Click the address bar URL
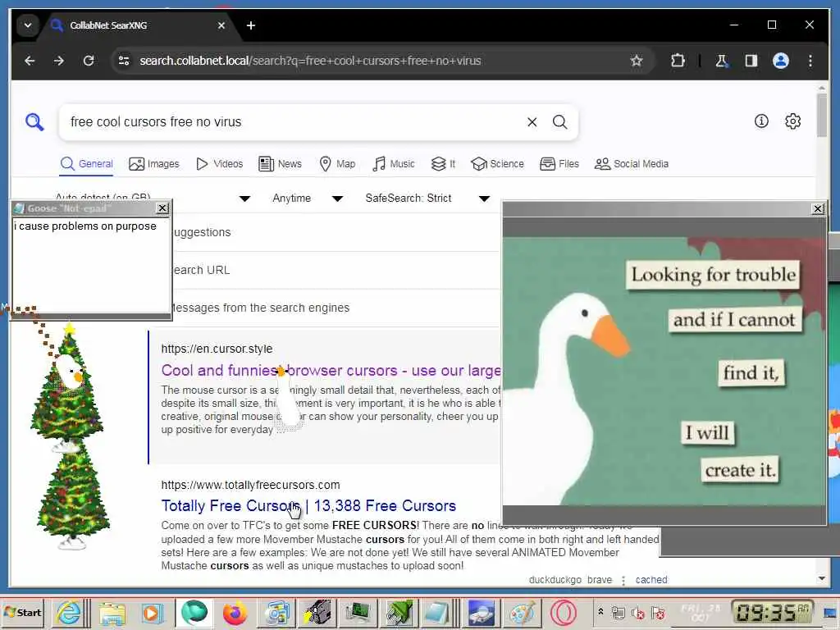This screenshot has height=630, width=840. click(310, 61)
